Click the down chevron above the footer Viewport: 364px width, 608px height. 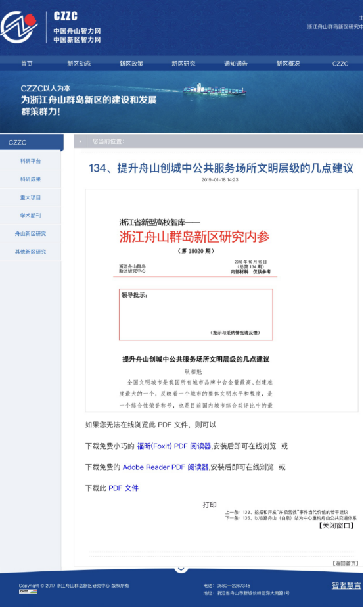tap(181, 569)
